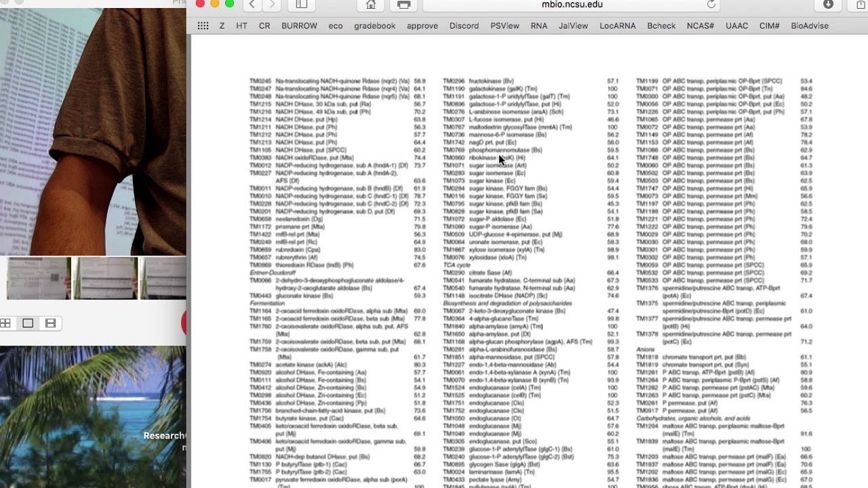Click the 'glycogen Sase (glgA) (Bst)' entry
This screenshot has width=868, height=488.
click(506, 464)
